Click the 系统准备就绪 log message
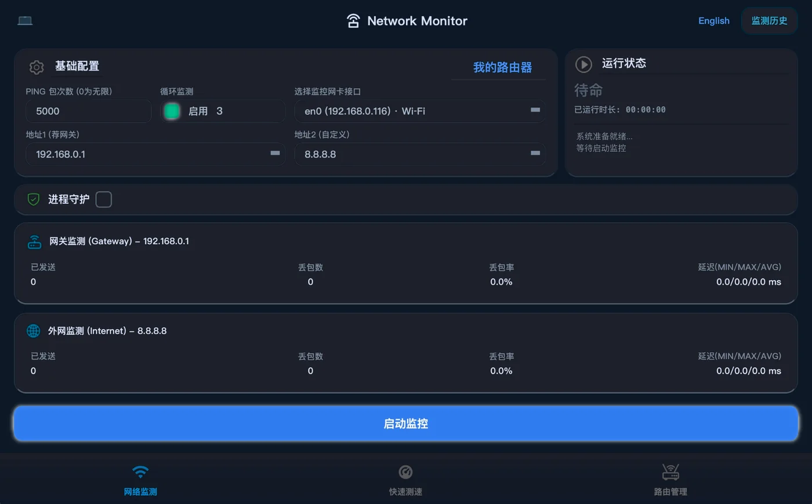The height and width of the screenshot is (504, 812). [x=604, y=136]
